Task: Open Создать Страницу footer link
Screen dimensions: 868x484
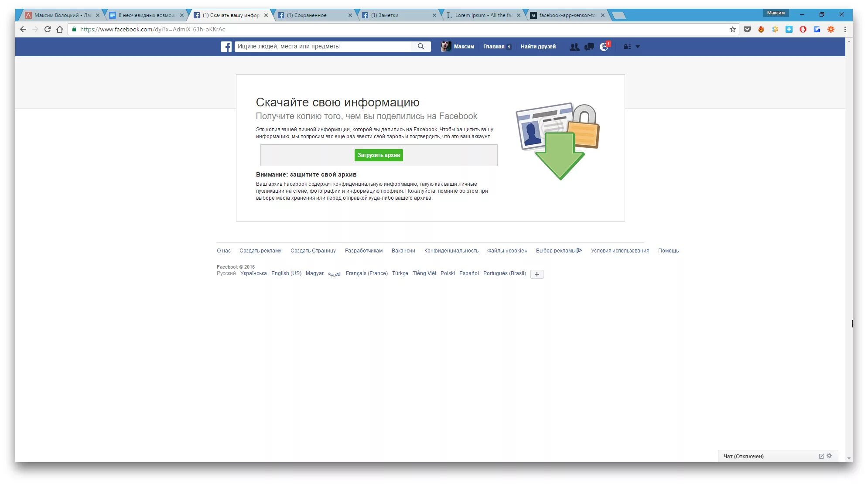Action: point(313,251)
